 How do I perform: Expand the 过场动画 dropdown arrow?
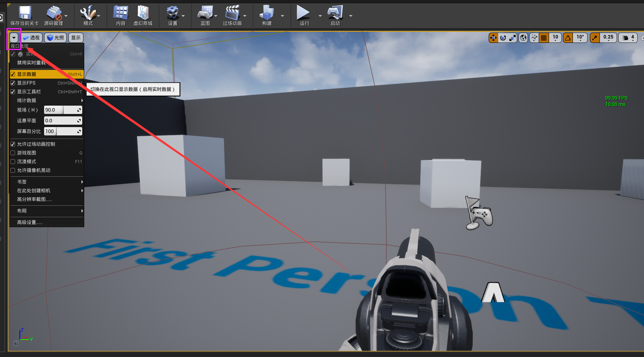(x=245, y=16)
